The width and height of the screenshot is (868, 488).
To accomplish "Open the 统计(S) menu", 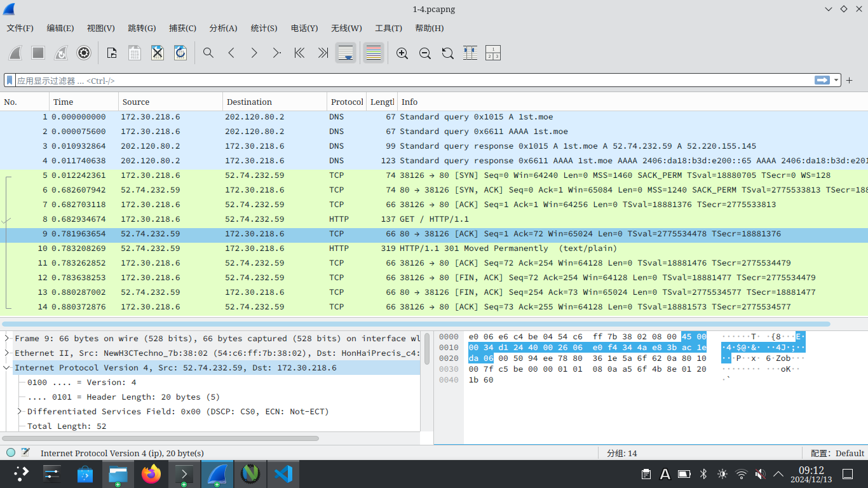I will pos(264,28).
